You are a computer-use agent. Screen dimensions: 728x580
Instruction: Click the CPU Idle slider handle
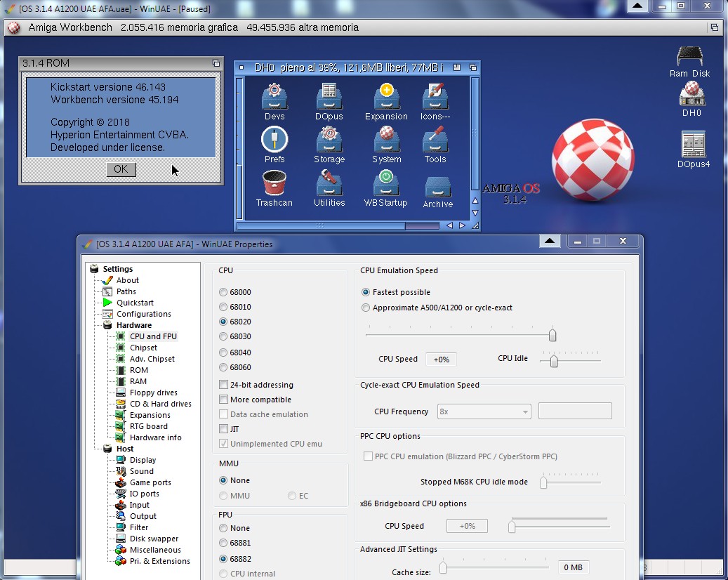pos(554,361)
